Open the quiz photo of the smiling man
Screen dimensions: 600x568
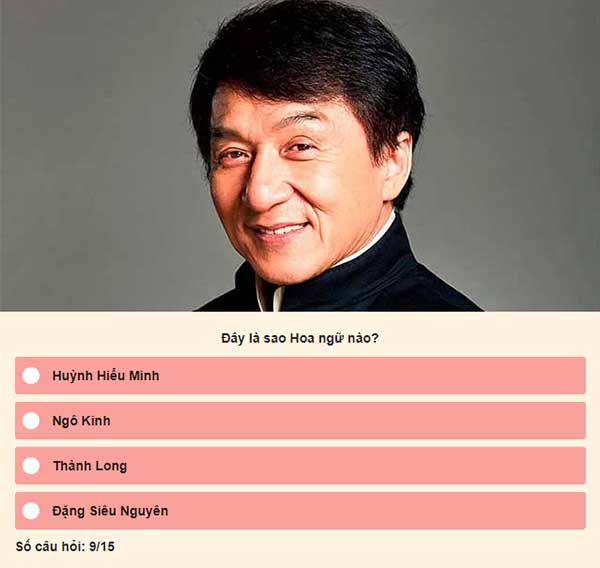(300, 155)
